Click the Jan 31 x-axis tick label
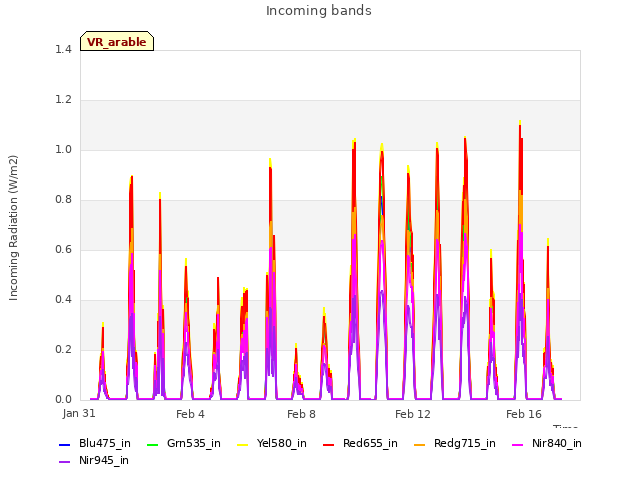The image size is (640, 480). pyautogui.click(x=79, y=413)
